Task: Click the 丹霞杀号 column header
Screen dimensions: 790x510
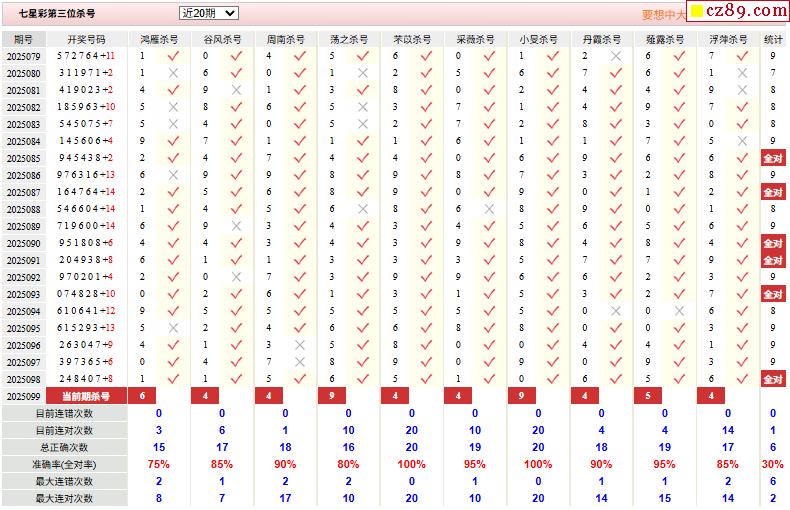Action: pyautogui.click(x=602, y=39)
